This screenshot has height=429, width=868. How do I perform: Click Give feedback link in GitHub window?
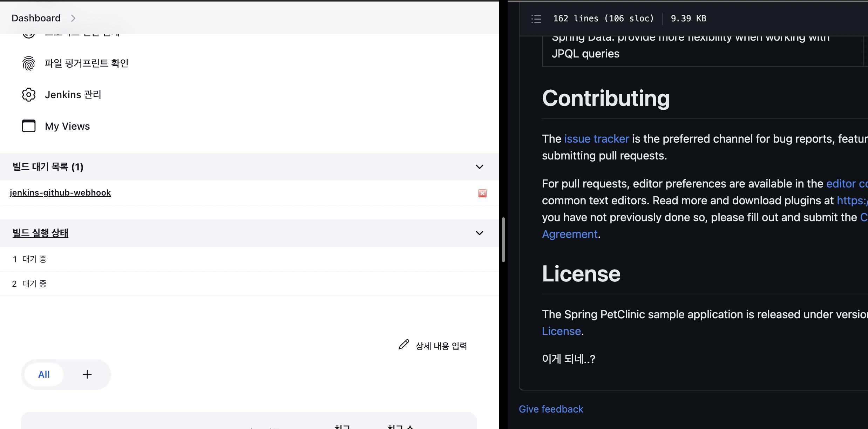pyautogui.click(x=551, y=409)
